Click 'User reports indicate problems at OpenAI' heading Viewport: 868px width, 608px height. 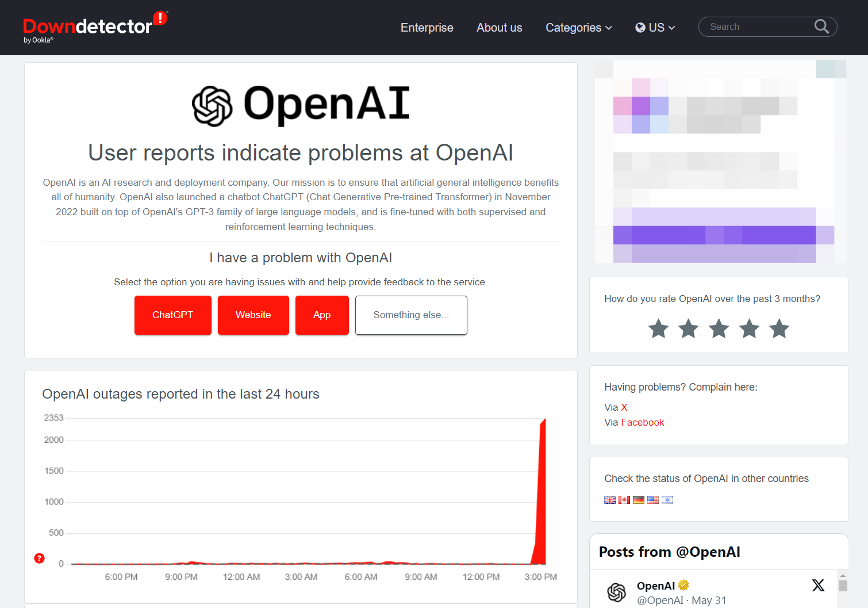[301, 152]
